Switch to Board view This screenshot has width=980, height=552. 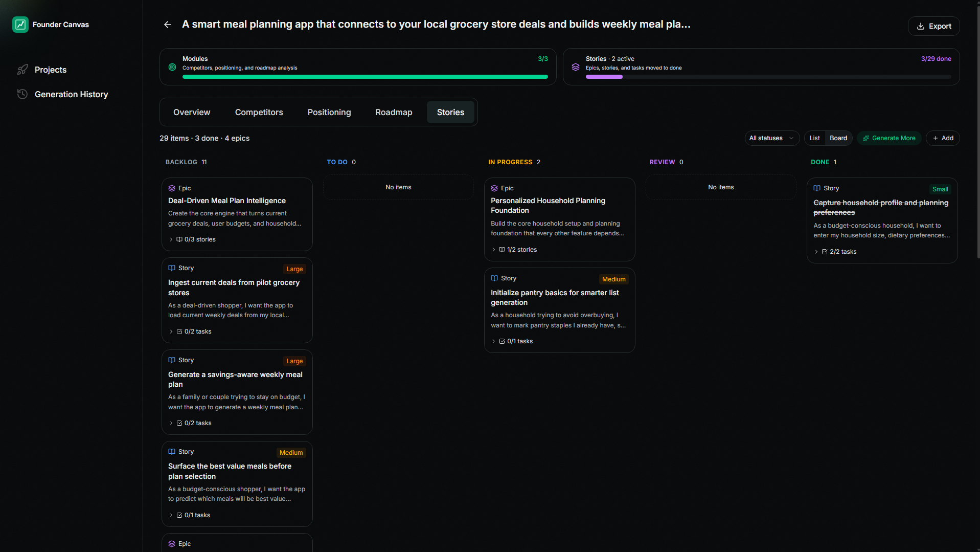(x=838, y=138)
